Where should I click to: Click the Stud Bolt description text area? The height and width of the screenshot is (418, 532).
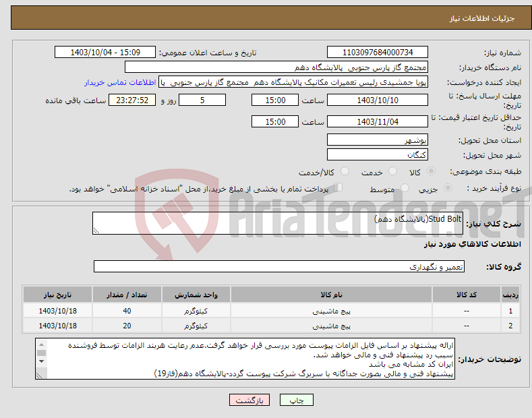click(x=278, y=223)
